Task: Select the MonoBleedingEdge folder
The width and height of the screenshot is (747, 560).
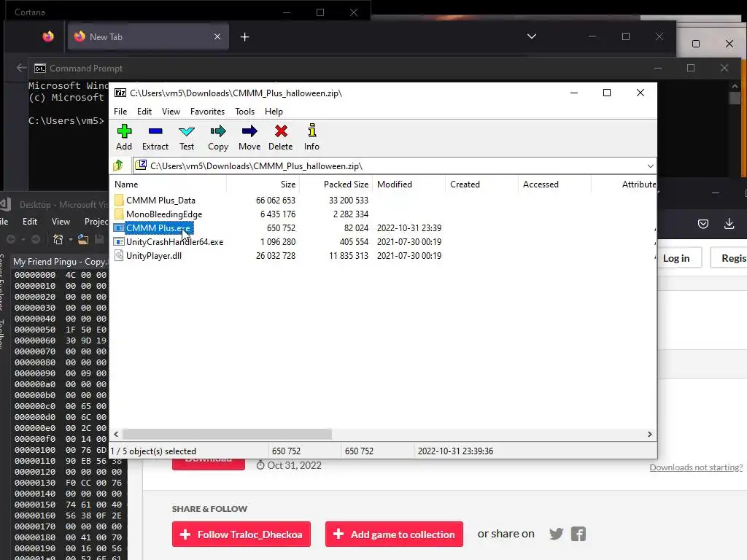Action: click(164, 214)
